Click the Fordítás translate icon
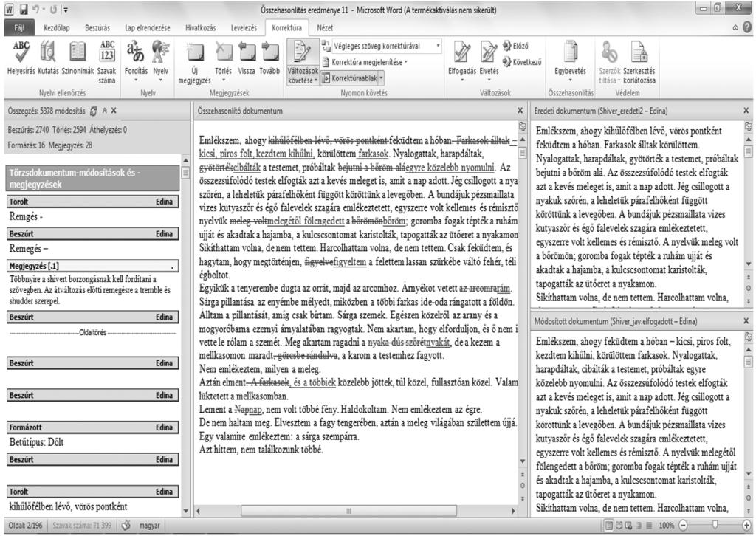Image resolution: width=756 pixels, height=536 pixels. click(x=136, y=52)
